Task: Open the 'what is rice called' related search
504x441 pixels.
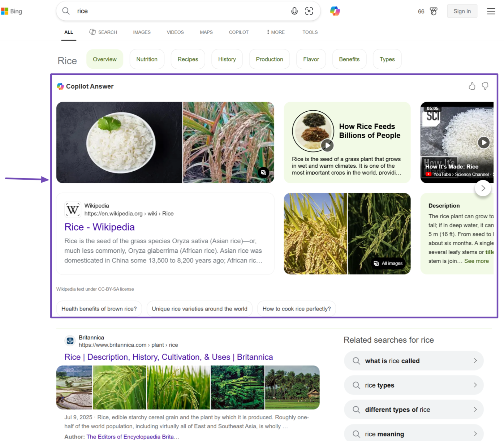Action: click(x=414, y=361)
